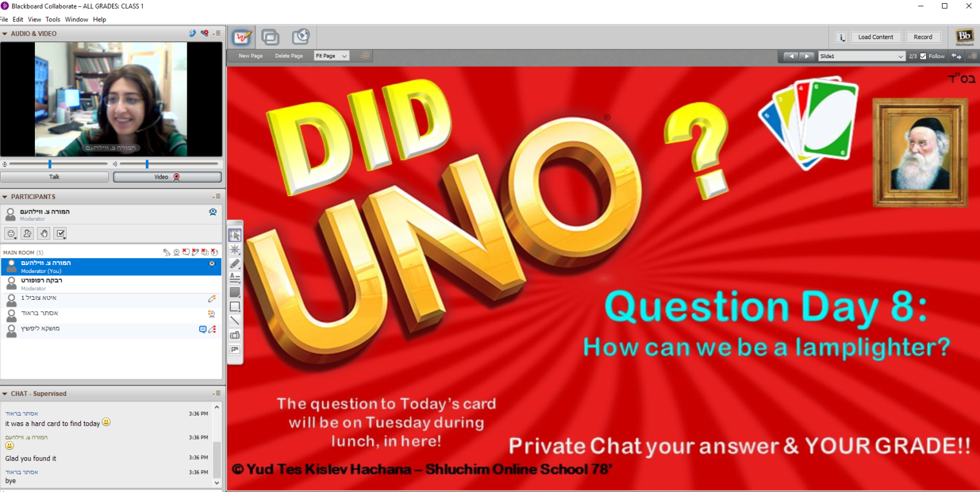
Task: Select the whiteboard Pointer tool
Action: coord(235,250)
